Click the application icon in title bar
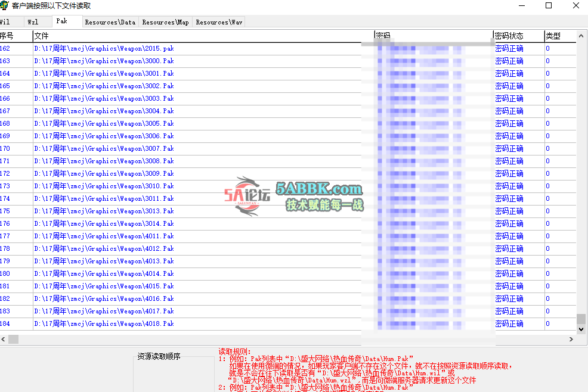The width and height of the screenshot is (588, 392). [x=4, y=5]
